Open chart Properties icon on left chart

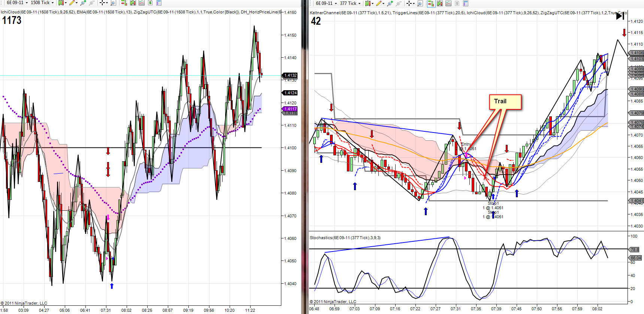pyautogui.click(x=158, y=3)
